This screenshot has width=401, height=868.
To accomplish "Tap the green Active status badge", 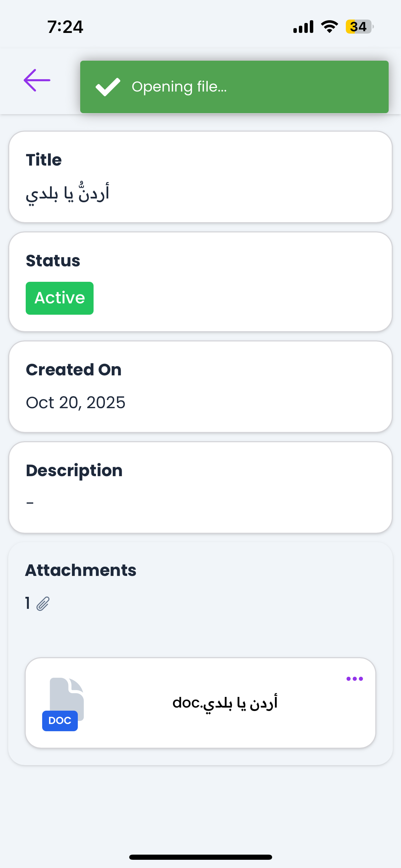I will [60, 298].
